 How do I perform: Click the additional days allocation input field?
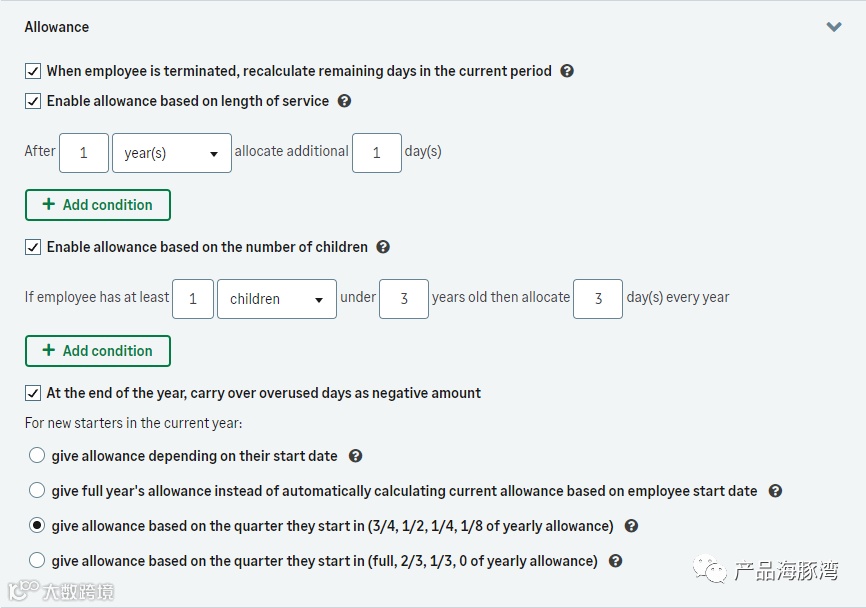tap(377, 153)
